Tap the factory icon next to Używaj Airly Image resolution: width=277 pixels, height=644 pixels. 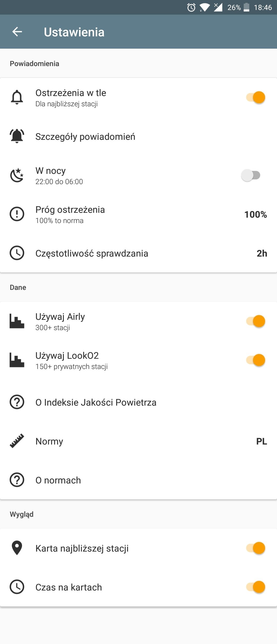17,321
